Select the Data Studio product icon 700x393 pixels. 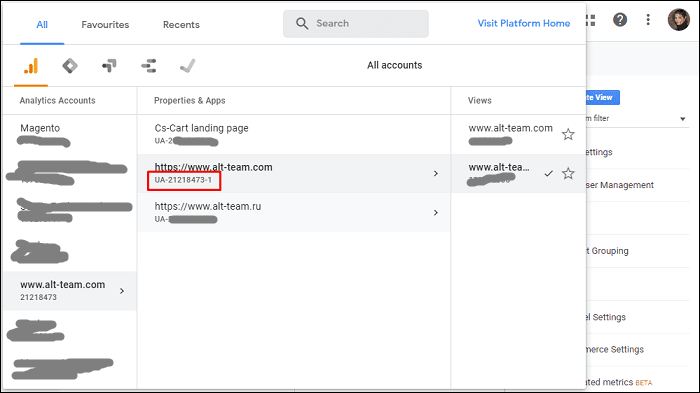148,66
